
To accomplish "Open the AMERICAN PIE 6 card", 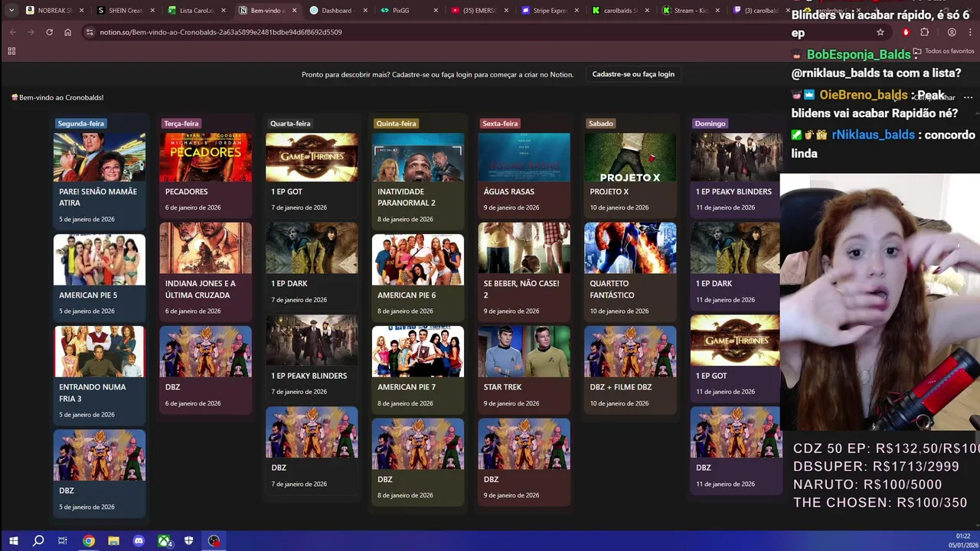I will [418, 277].
